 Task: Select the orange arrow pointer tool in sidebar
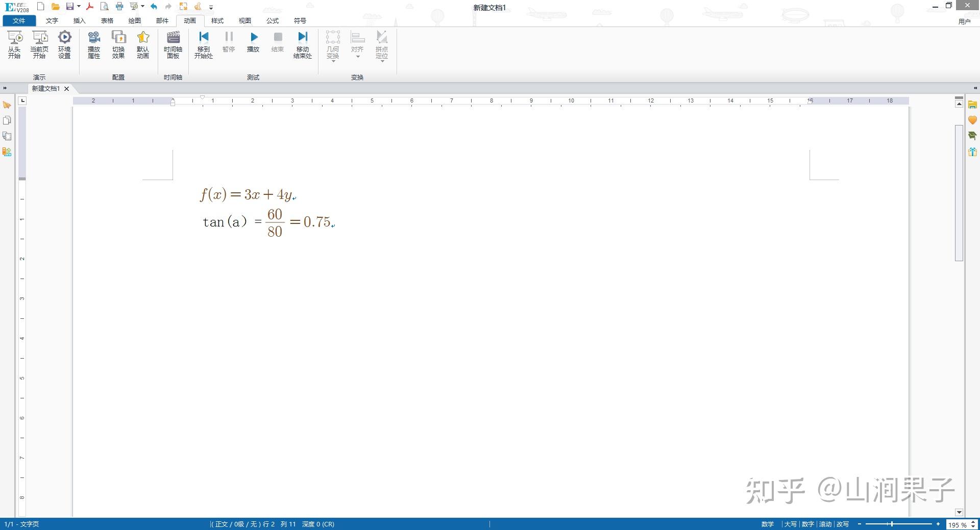point(7,105)
